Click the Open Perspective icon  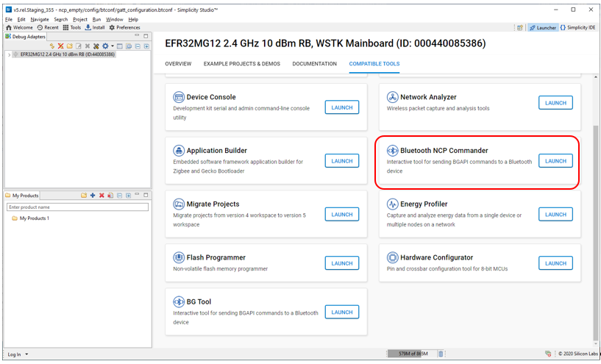click(x=520, y=28)
